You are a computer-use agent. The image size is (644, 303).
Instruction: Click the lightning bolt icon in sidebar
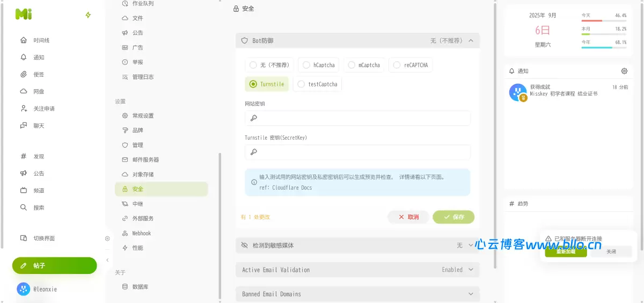(x=89, y=15)
